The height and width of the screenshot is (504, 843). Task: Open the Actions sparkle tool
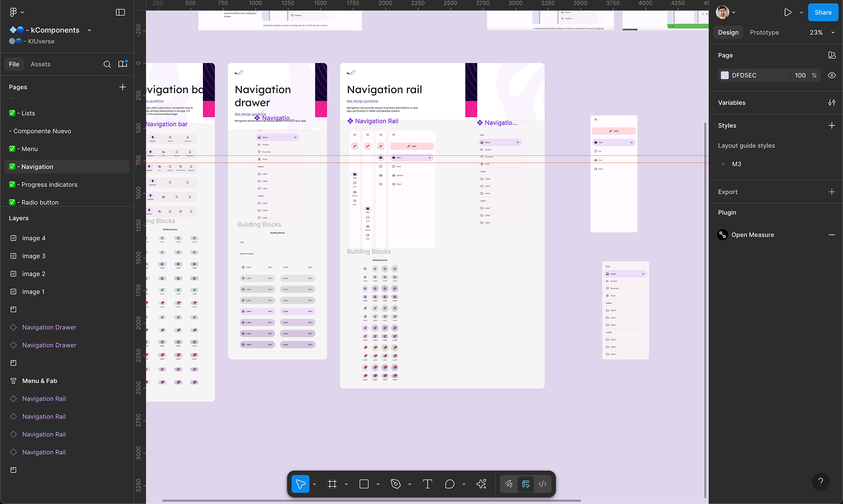point(482,484)
